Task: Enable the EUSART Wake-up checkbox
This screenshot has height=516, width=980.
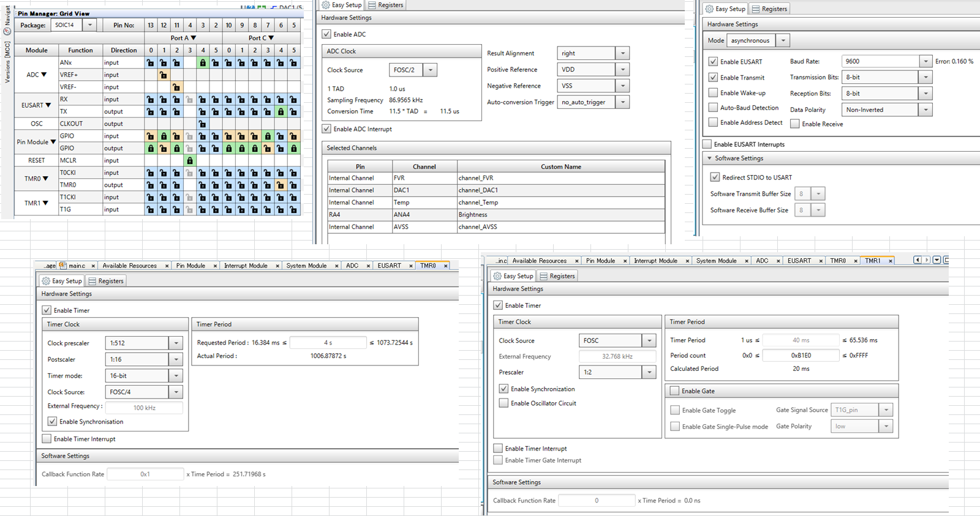Action: (713, 93)
